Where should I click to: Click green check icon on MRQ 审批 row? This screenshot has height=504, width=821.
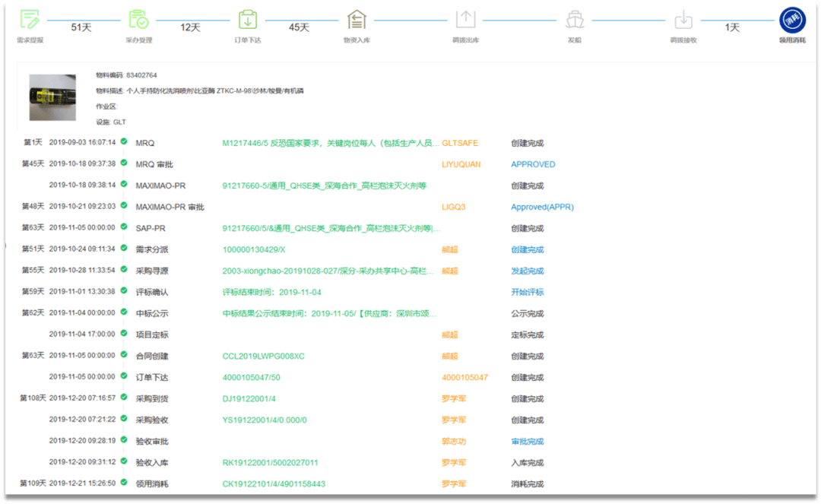124,163
